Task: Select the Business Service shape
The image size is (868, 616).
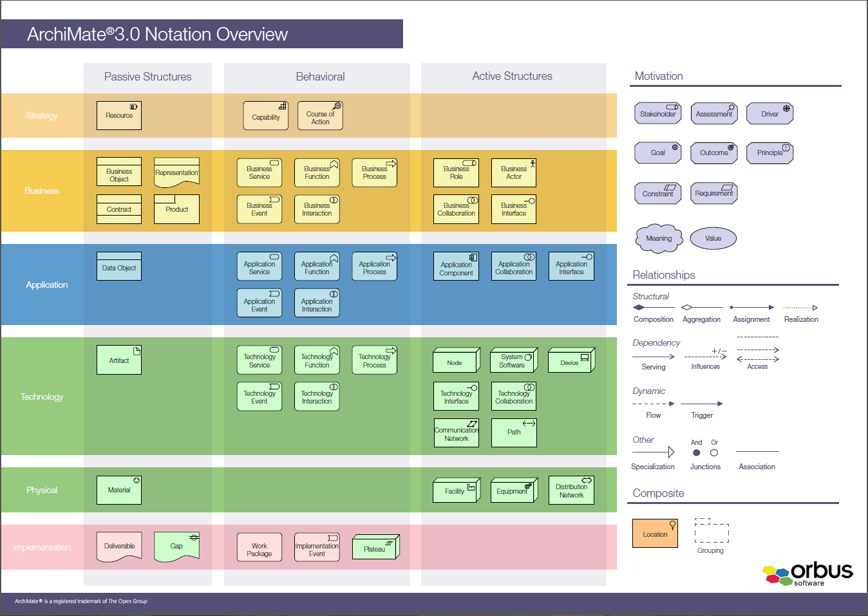Action: 259,173
